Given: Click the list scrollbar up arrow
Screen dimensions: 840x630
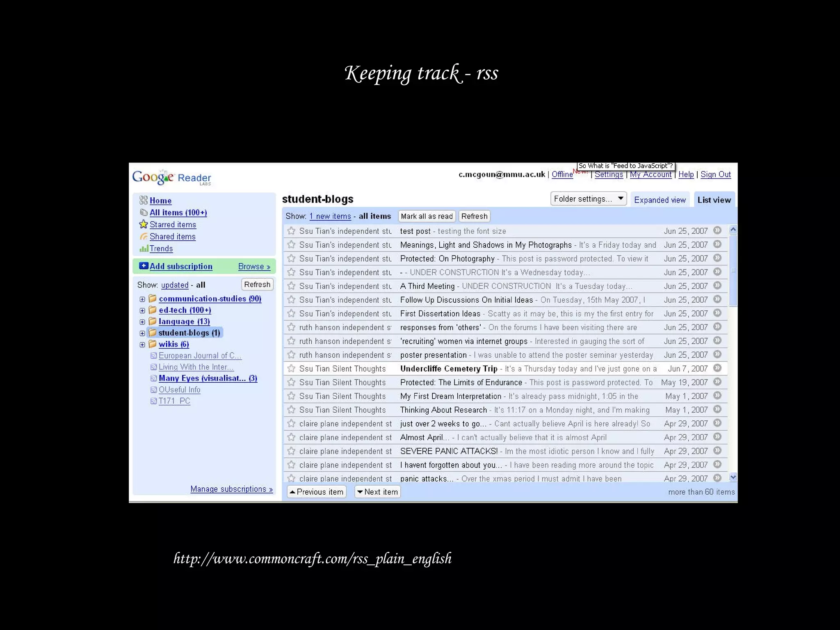Looking at the screenshot, I should pyautogui.click(x=733, y=230).
